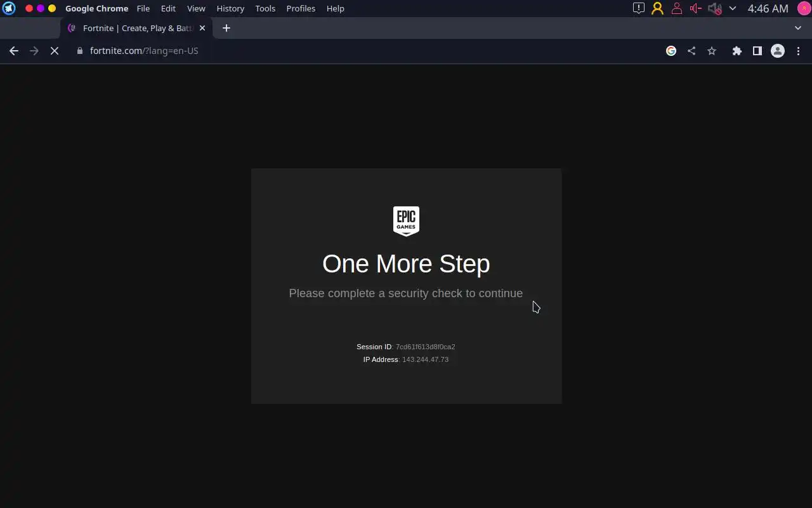Click the Session ID value
This screenshot has width=812, height=508.
point(426,347)
